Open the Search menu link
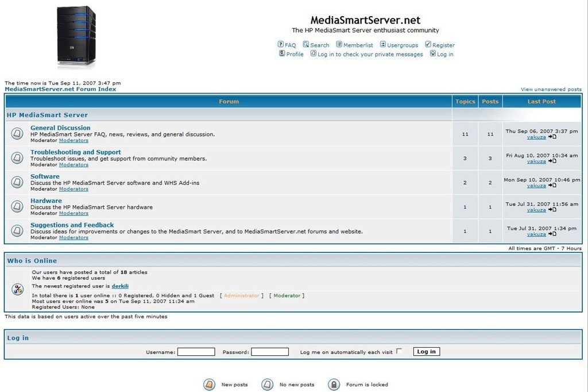Screen dimensions: 588x392 (319, 45)
